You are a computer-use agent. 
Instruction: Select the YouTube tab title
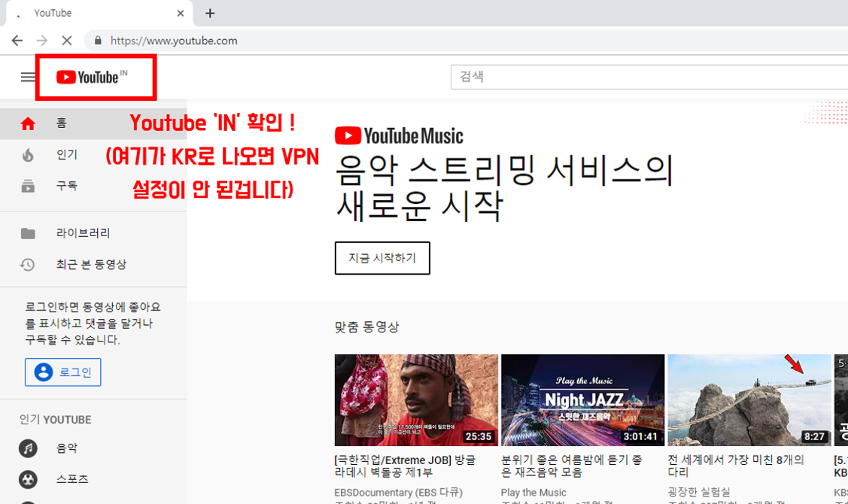[53, 13]
